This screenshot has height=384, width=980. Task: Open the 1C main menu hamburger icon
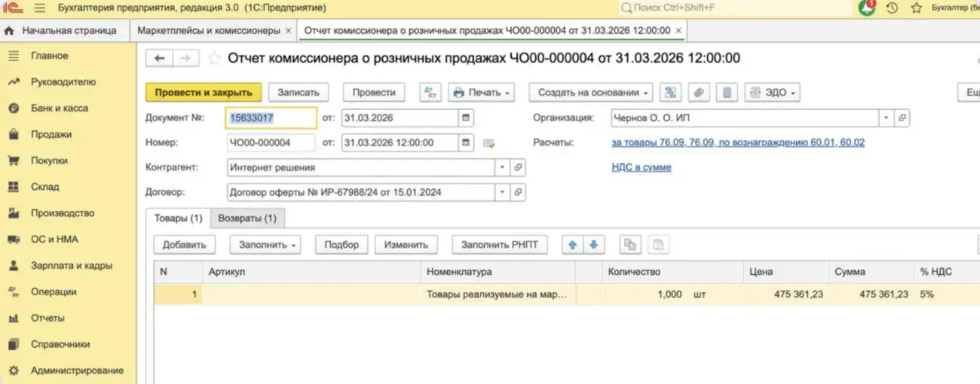pos(40,8)
